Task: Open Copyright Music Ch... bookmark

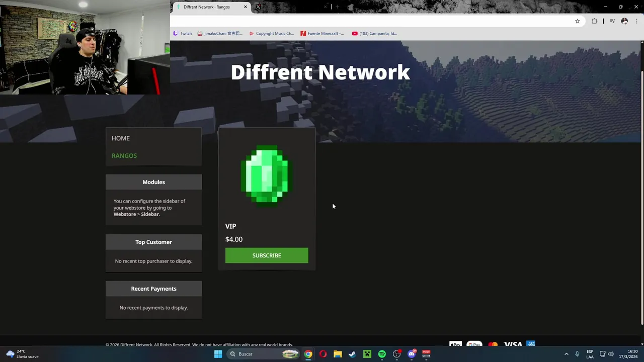Action: [x=272, y=34]
